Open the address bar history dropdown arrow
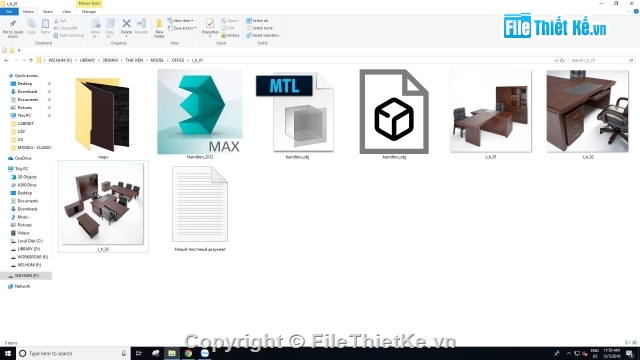Viewport: 640px width, 360px height. (556, 60)
